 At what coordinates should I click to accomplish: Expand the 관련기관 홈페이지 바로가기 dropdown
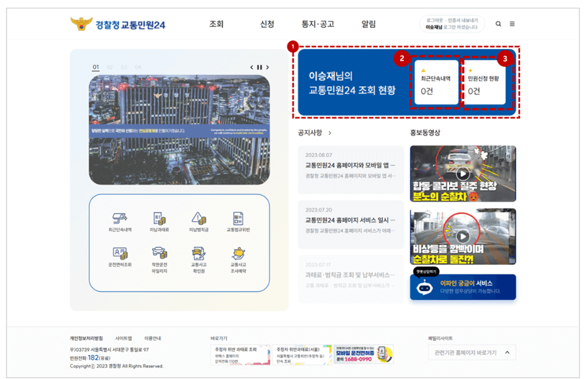click(472, 353)
